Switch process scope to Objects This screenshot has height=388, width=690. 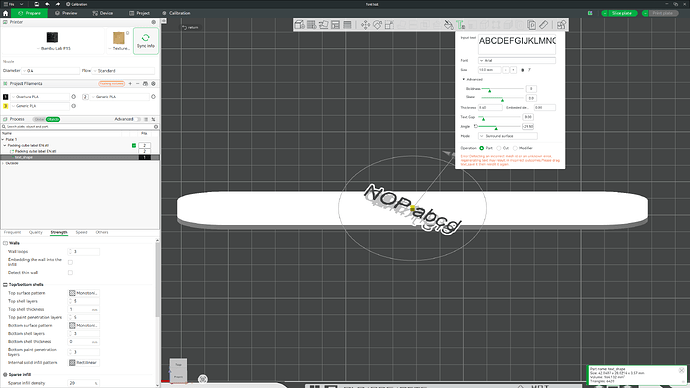(x=53, y=119)
